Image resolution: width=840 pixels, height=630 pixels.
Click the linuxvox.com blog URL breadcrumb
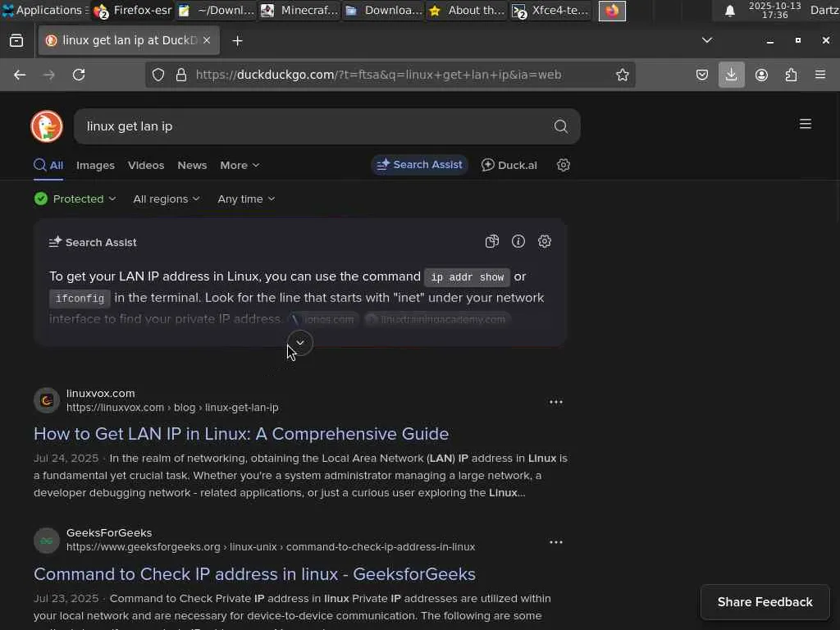[172, 408]
